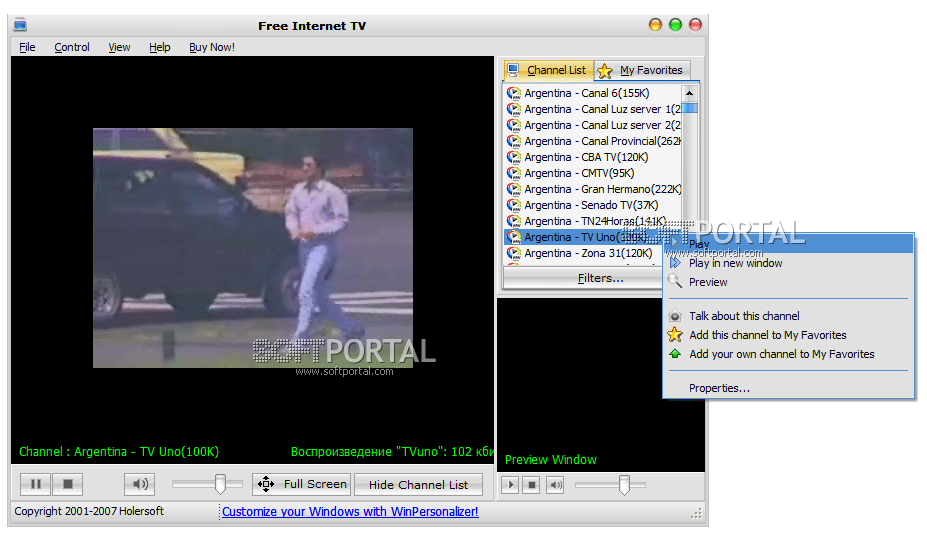Open the View menu
The image size is (927, 535).
119,47
